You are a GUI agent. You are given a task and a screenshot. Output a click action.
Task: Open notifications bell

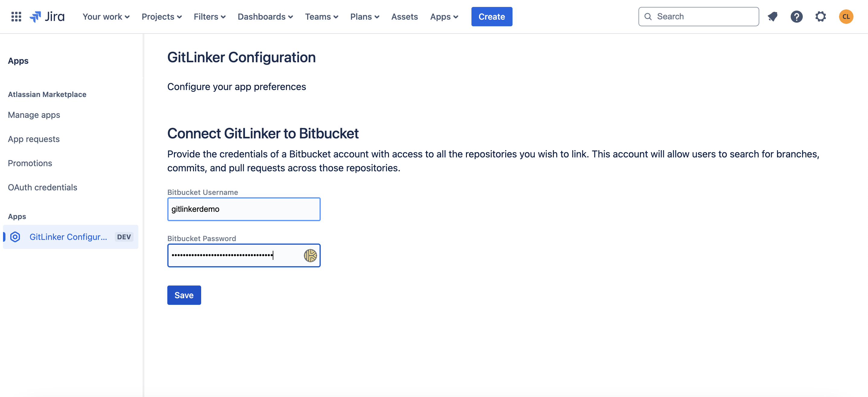pos(772,17)
